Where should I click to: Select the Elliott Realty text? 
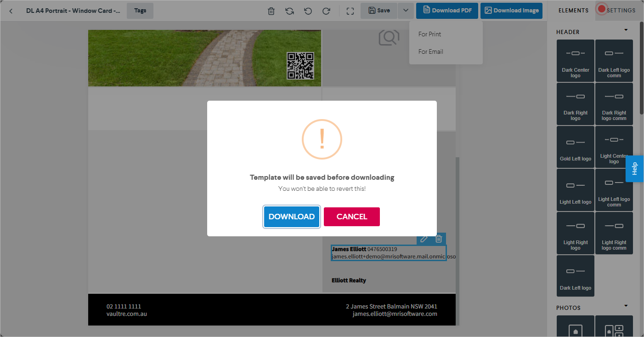349,280
